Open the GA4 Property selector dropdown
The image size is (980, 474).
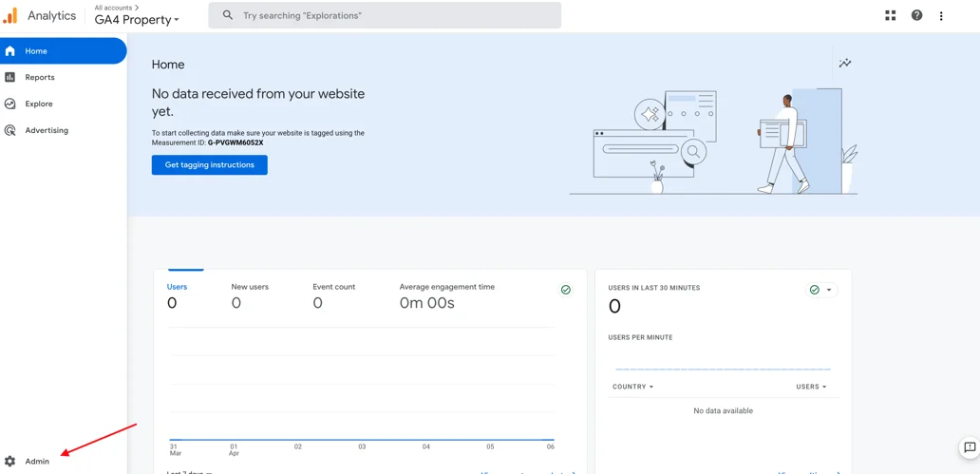pyautogui.click(x=137, y=19)
